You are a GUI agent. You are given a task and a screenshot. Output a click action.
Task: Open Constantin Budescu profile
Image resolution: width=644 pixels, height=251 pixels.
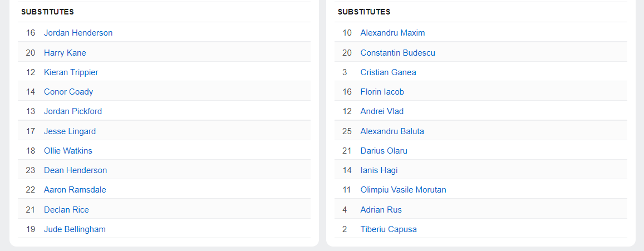pos(397,53)
